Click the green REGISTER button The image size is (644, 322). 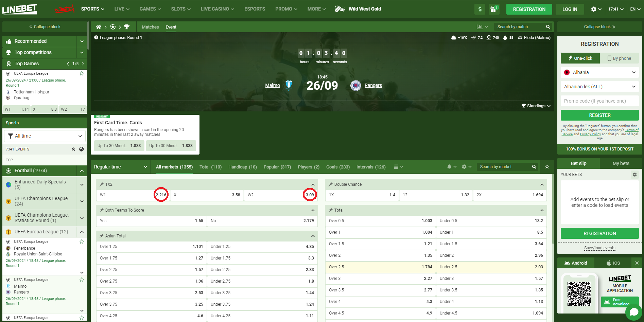tap(600, 115)
